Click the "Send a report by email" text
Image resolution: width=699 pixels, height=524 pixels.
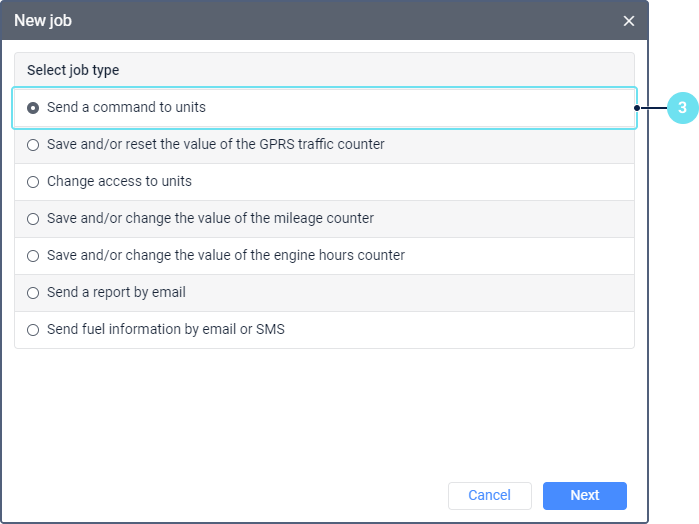116,292
